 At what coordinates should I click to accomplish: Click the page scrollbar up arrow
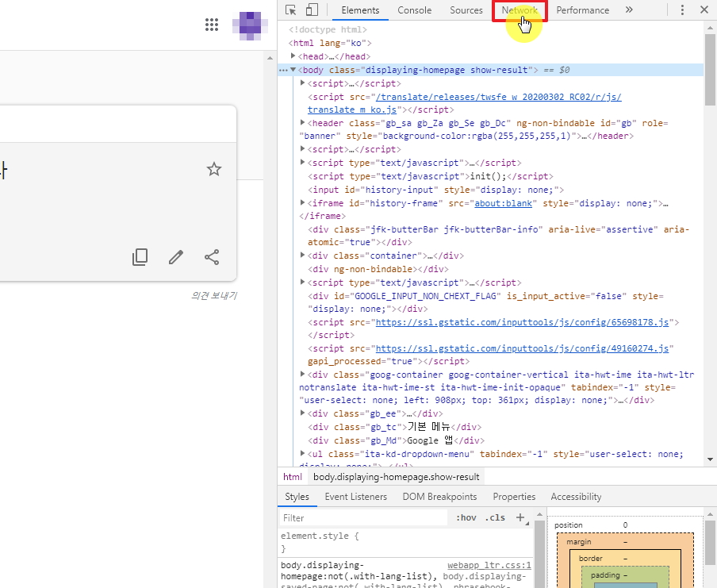click(x=270, y=58)
